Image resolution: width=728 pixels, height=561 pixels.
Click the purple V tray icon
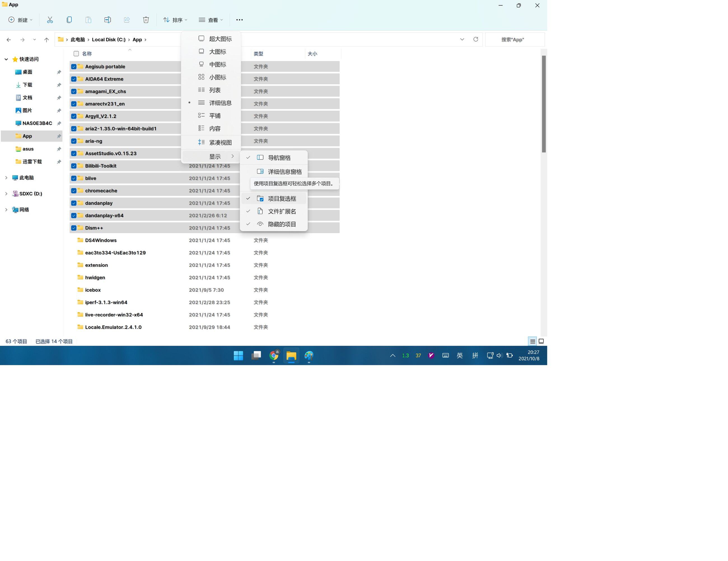(431, 356)
